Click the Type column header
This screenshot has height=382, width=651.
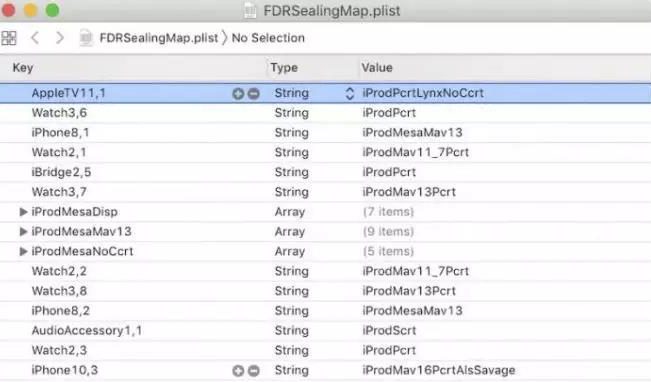pyautogui.click(x=284, y=68)
